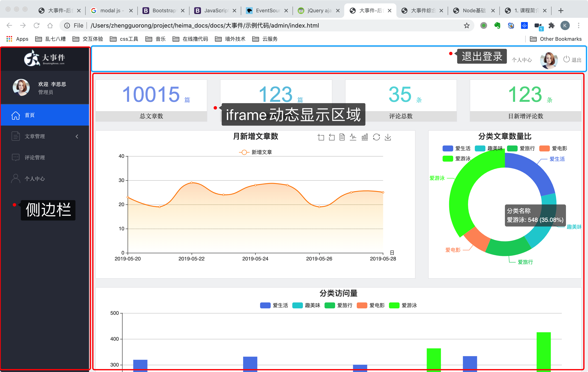Save chart as image download icon

coord(388,137)
